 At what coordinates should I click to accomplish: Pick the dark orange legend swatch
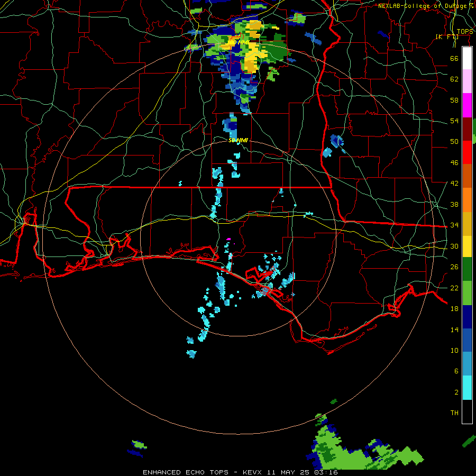click(467, 176)
